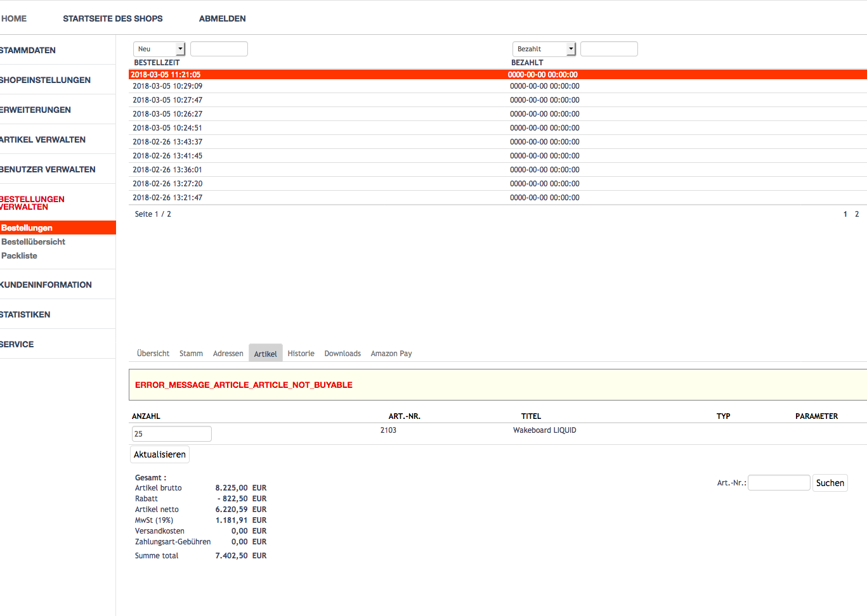Open the Historie tab
Viewport: 867px width, 616px height.
pos(301,354)
